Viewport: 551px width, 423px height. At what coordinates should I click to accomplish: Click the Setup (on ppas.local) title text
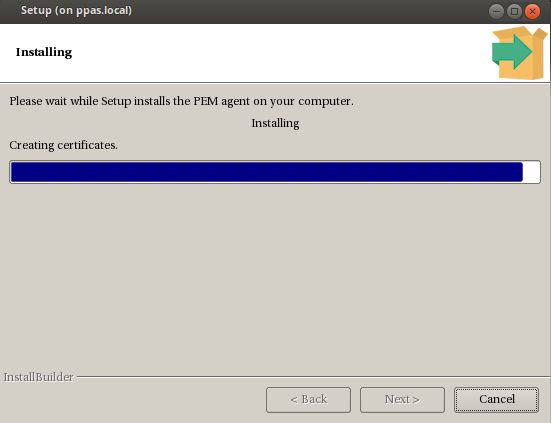(76, 11)
